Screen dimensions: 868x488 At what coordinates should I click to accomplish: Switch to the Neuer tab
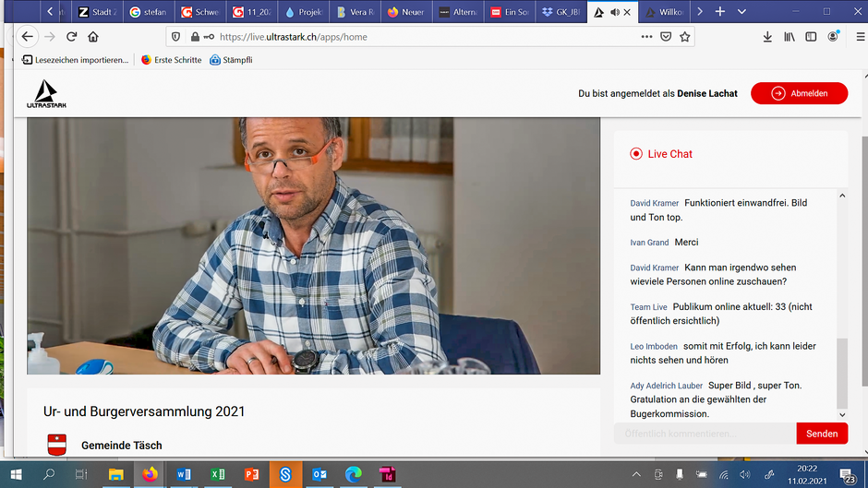tap(404, 12)
